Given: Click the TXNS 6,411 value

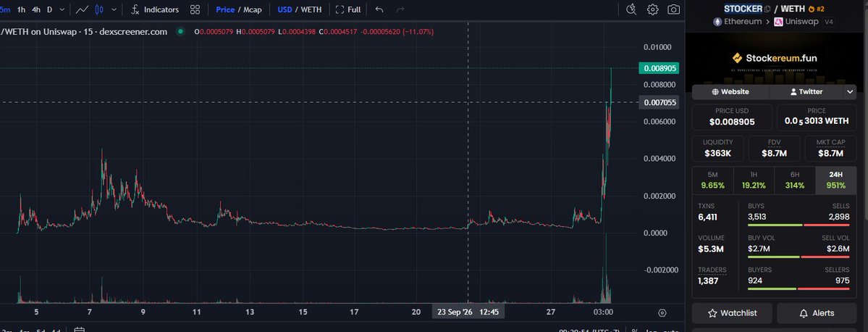Looking at the screenshot, I should coord(708,217).
